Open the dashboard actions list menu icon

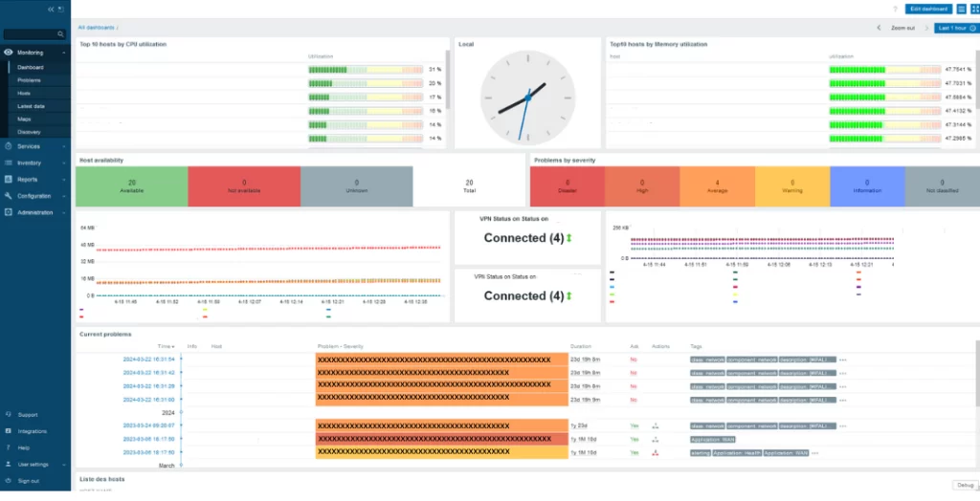(961, 9)
